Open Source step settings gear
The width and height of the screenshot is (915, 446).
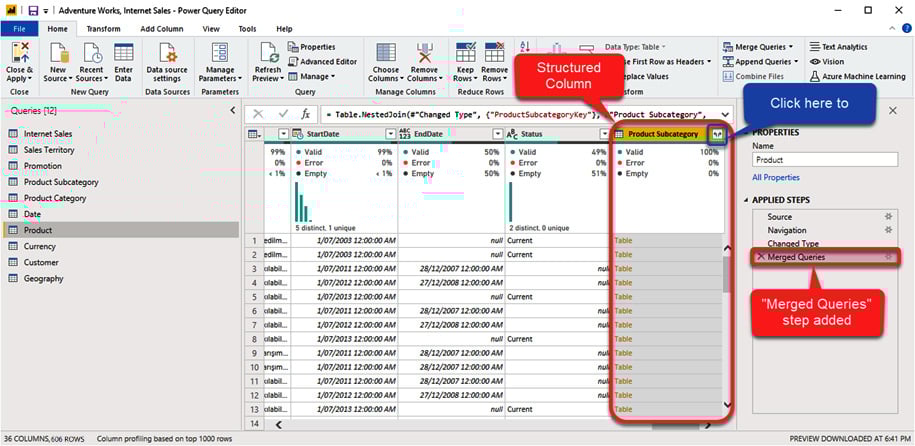(x=888, y=217)
